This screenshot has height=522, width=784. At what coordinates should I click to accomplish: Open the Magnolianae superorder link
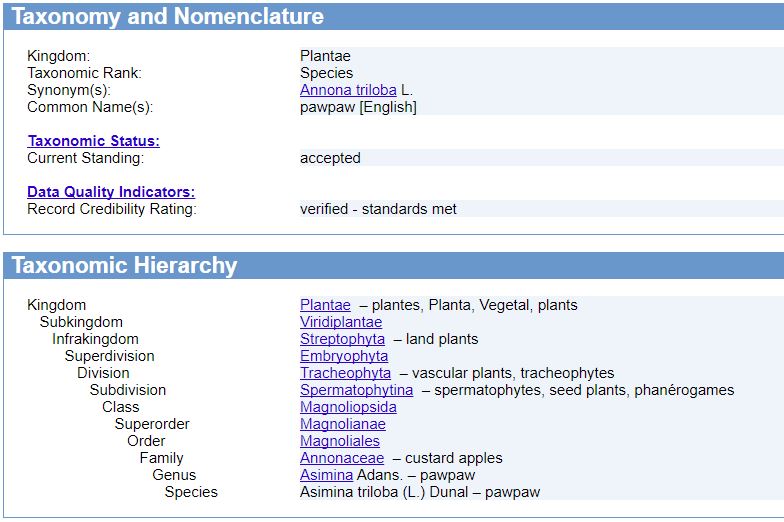342,424
